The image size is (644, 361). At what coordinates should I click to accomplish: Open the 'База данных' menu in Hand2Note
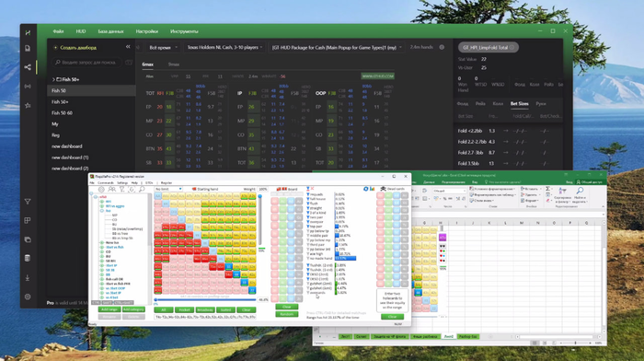pyautogui.click(x=110, y=31)
